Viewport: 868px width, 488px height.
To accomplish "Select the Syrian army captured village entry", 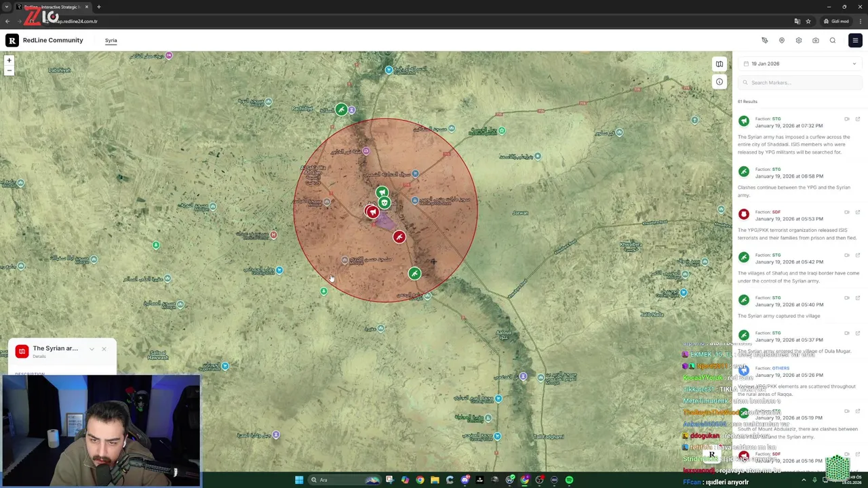I will (799, 306).
